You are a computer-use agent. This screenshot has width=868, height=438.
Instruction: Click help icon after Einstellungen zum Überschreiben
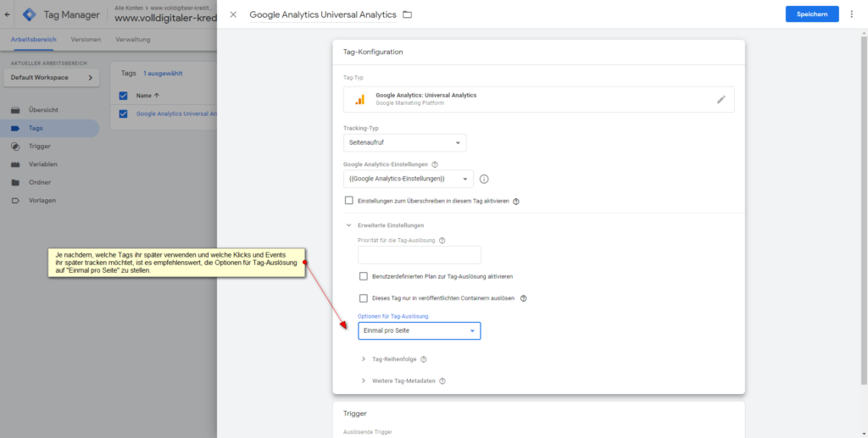tap(516, 202)
